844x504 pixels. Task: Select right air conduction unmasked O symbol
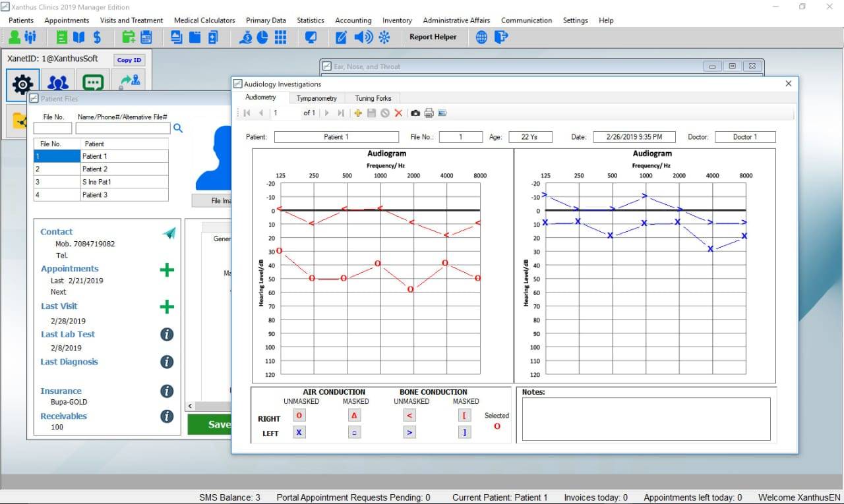[x=299, y=415]
